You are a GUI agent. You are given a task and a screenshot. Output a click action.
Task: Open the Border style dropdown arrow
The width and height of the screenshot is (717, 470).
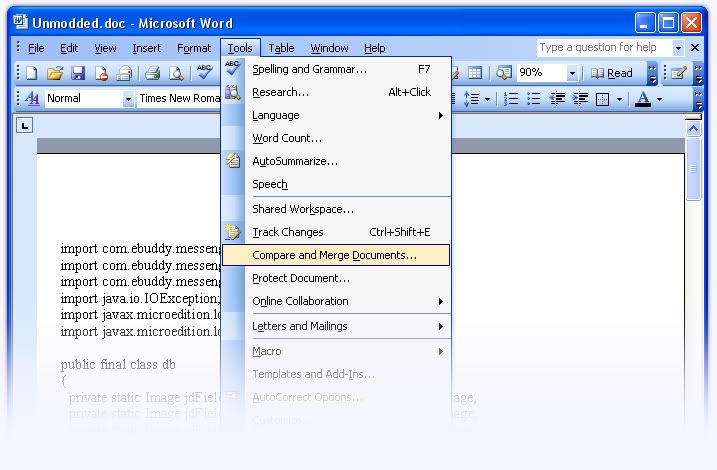click(x=619, y=99)
